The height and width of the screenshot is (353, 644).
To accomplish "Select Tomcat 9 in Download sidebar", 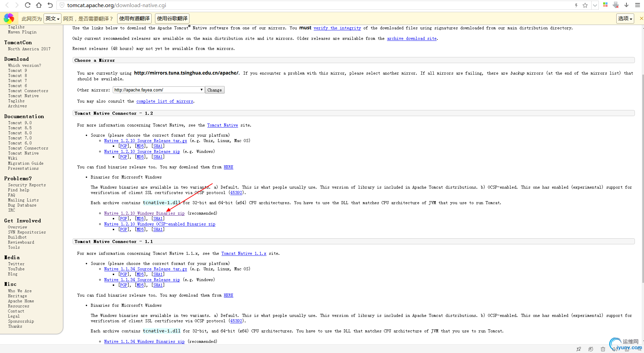I will [x=18, y=71].
